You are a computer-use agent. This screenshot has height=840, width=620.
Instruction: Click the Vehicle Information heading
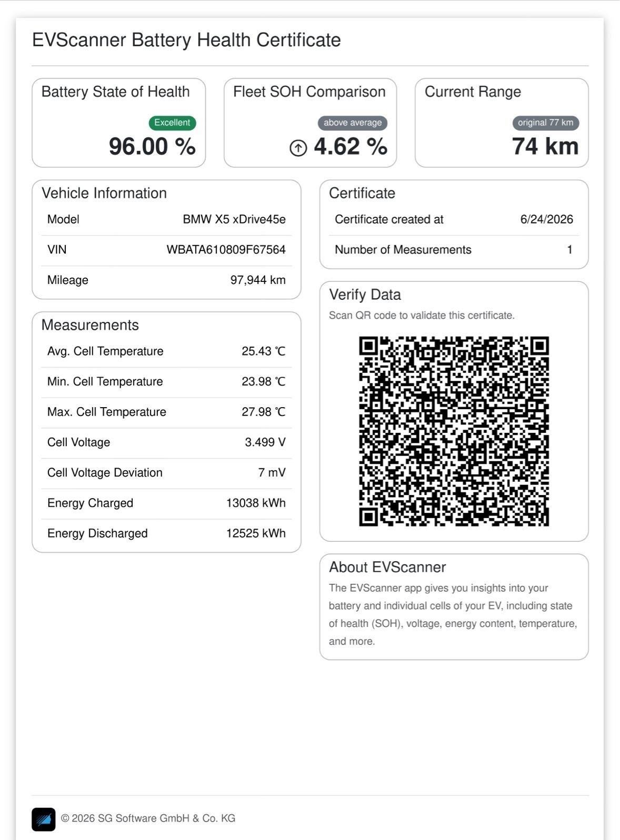tap(104, 193)
